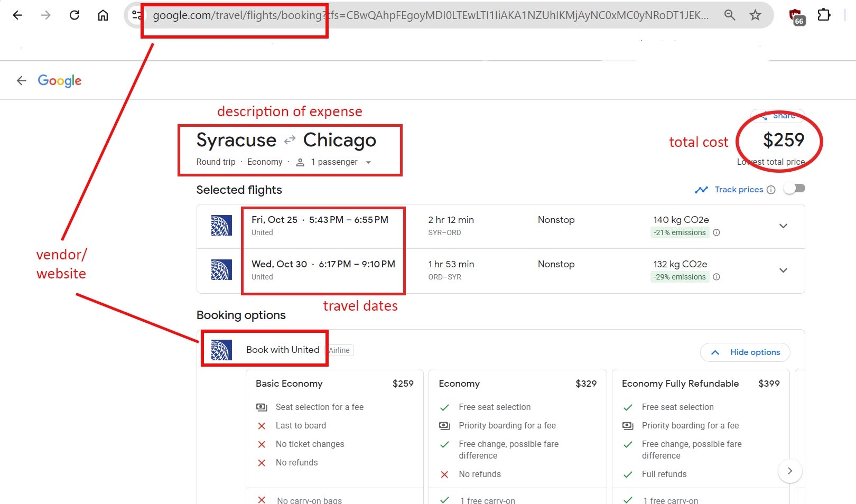
Task: Click the next arrow to show more fares
Action: coord(790,471)
